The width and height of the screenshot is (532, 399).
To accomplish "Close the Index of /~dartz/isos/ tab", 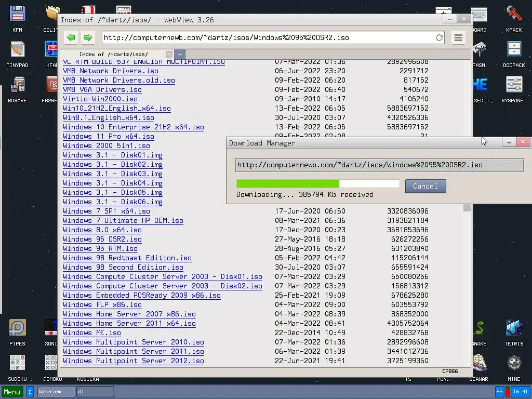I will 169,54.
